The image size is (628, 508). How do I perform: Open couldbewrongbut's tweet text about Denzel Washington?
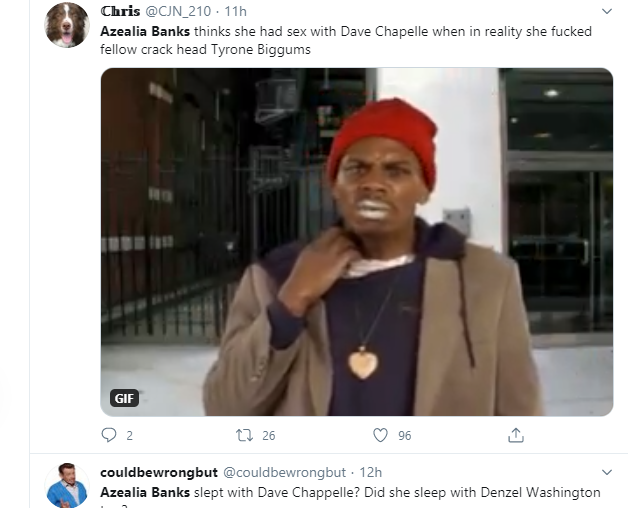point(350,497)
